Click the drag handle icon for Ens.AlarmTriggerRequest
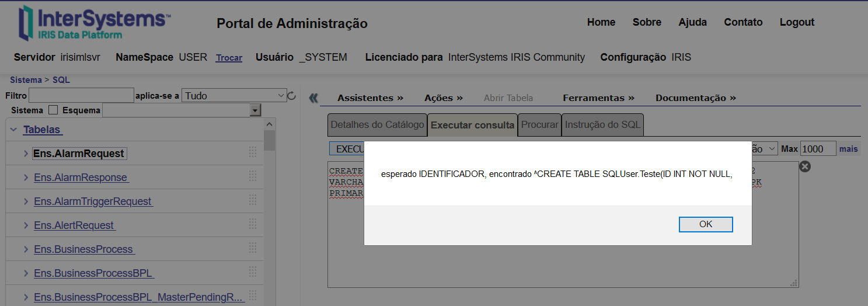The width and height of the screenshot is (868, 306). point(253,200)
